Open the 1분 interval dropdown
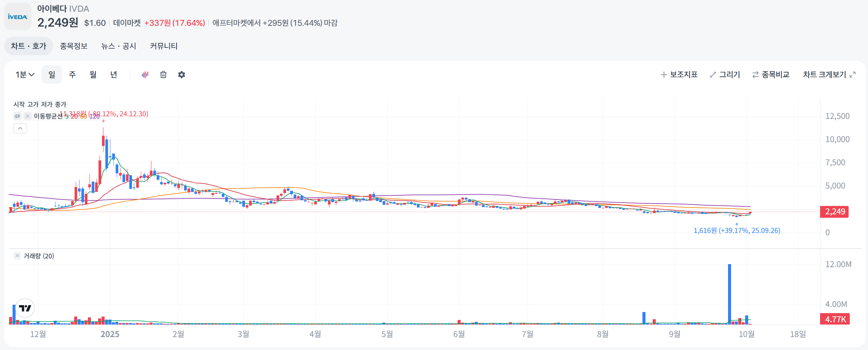This screenshot has width=868, height=350. (x=25, y=74)
